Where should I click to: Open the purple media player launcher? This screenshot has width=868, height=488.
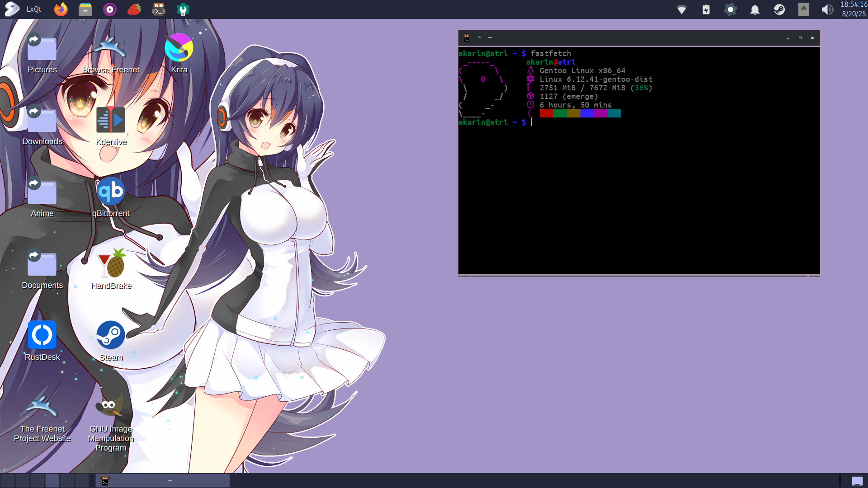pos(109,9)
